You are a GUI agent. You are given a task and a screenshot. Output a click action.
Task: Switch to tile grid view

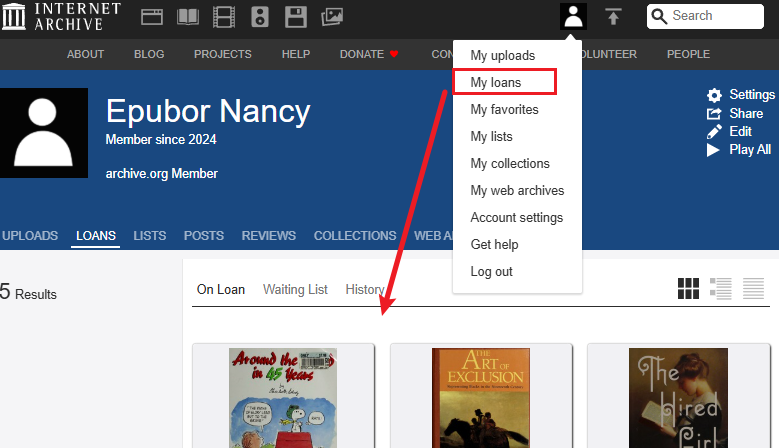pos(688,289)
